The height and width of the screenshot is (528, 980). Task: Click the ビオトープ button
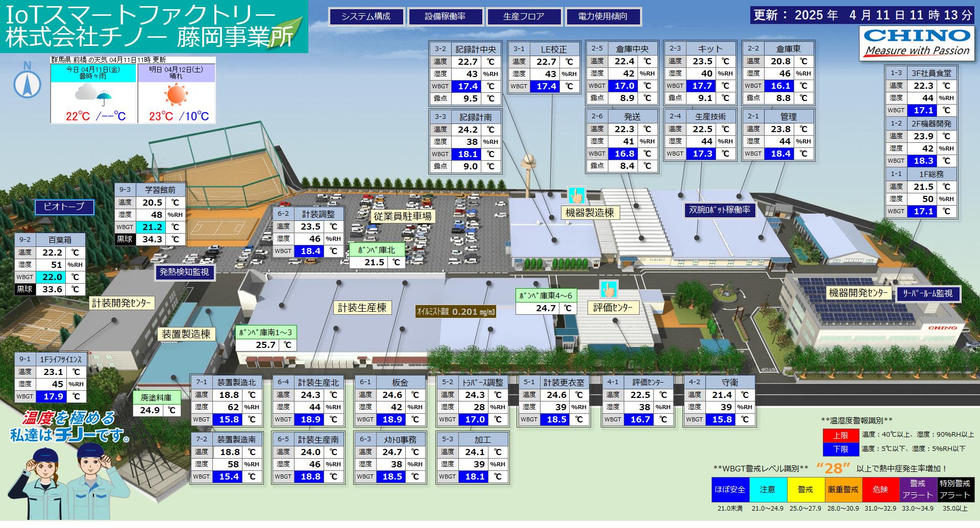point(64,207)
